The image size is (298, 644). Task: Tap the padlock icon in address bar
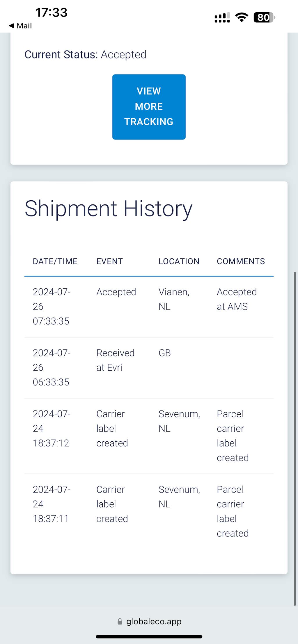[120, 621]
